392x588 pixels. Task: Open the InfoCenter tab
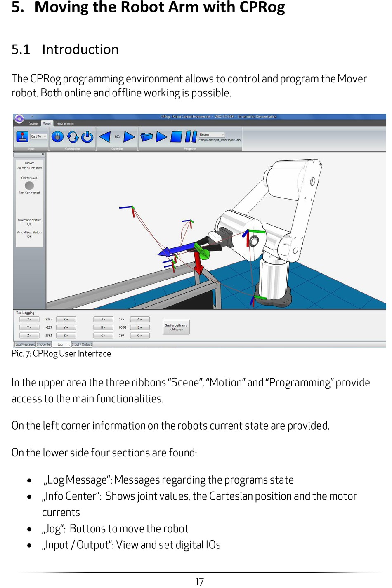pyautogui.click(x=44, y=344)
